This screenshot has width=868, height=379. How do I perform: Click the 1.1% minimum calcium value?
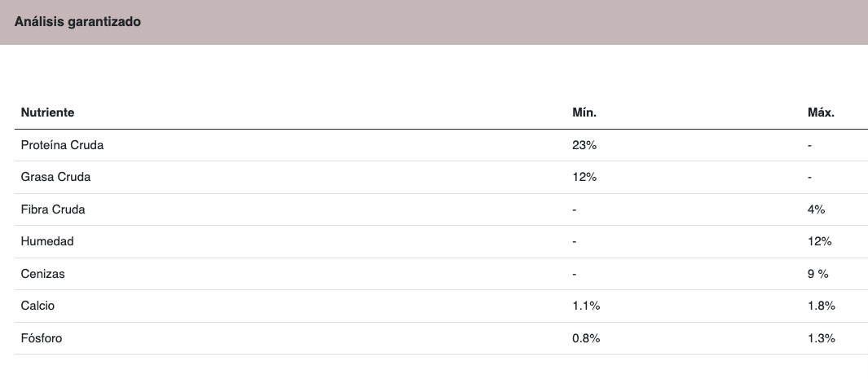coord(586,306)
